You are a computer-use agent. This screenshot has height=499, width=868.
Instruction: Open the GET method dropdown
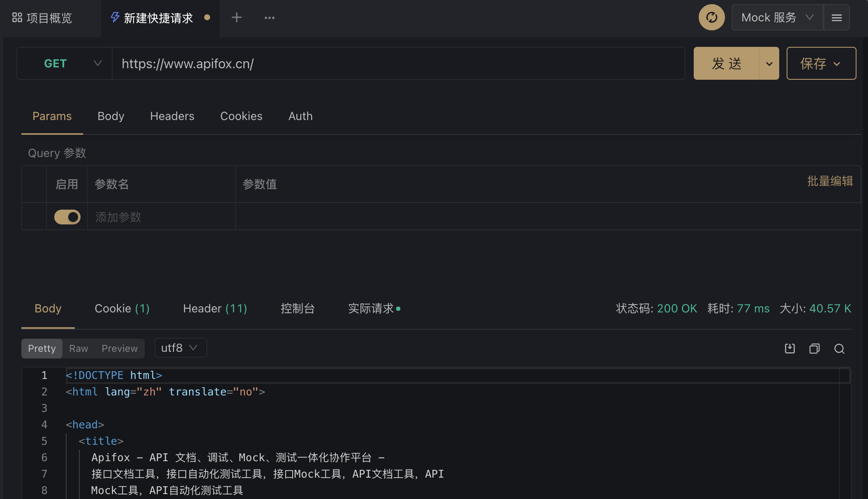(x=65, y=63)
